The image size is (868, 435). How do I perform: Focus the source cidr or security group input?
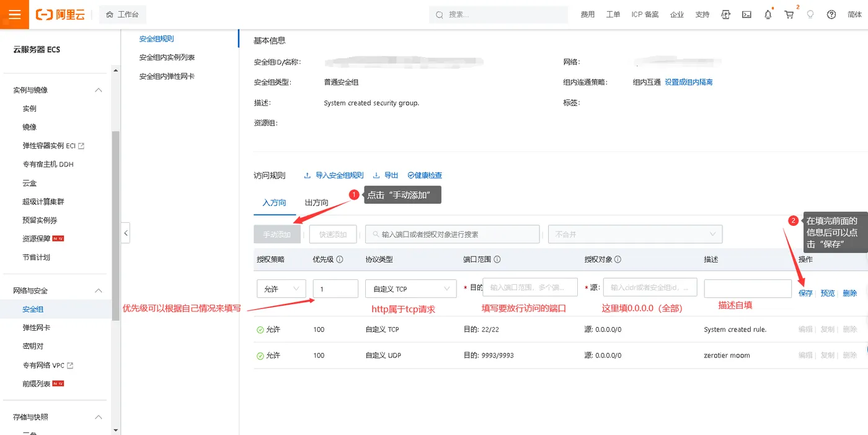650,287
